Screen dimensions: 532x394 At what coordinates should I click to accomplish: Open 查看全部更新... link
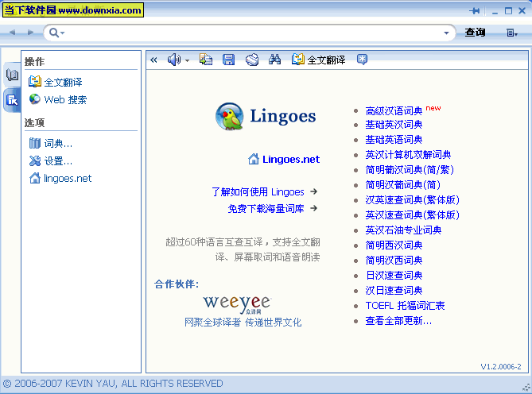coord(398,321)
